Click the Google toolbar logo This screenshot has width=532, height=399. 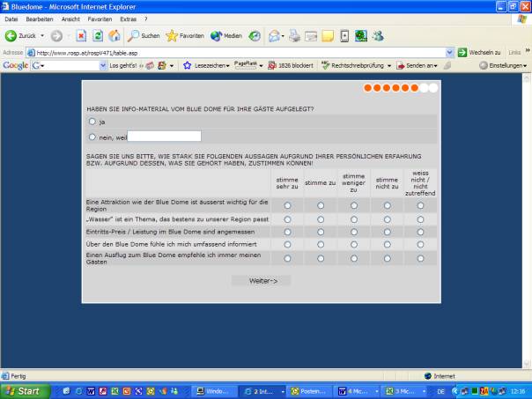[x=15, y=65]
